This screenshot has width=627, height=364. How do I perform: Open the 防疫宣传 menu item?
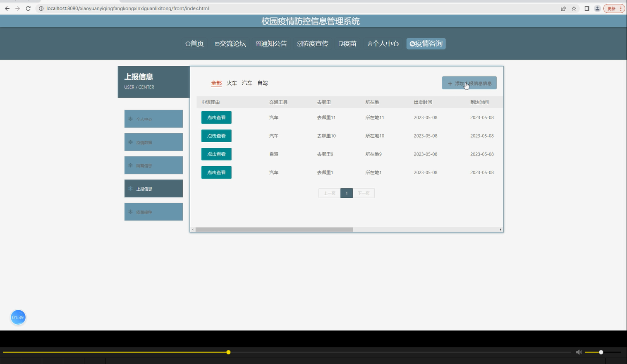312,43
